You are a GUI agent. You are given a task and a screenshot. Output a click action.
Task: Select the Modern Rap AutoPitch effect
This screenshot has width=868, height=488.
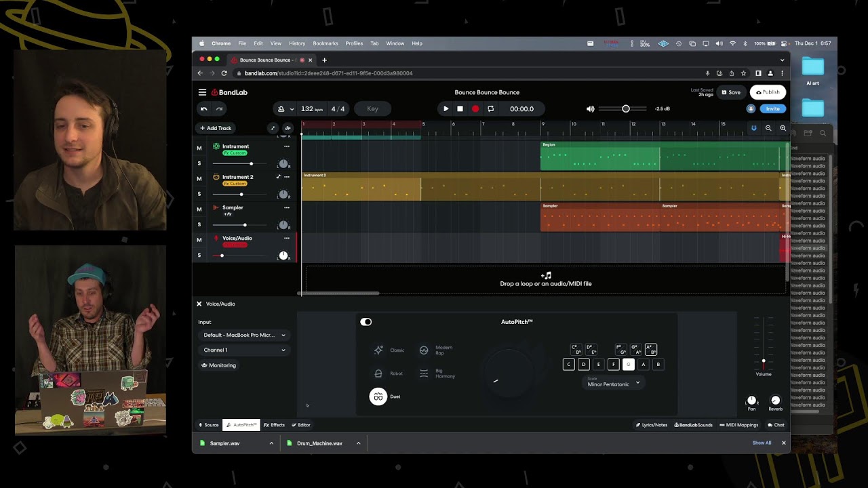coord(435,350)
